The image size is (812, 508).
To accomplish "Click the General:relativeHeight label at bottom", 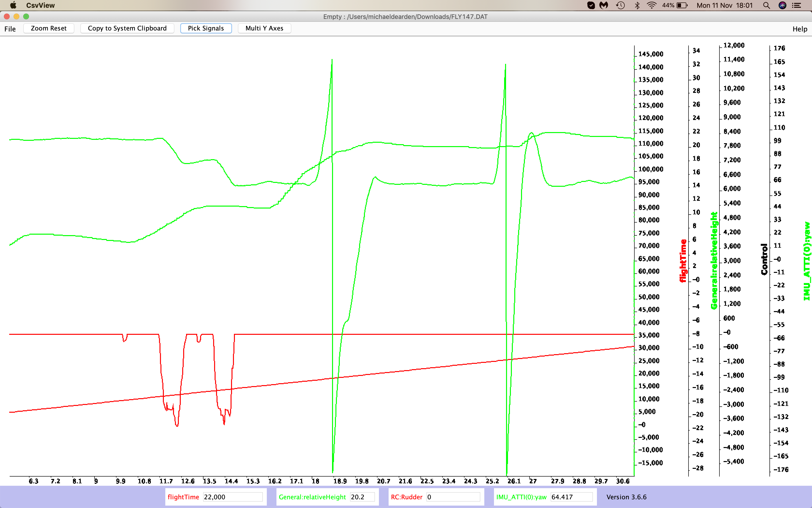I will 312,497.
